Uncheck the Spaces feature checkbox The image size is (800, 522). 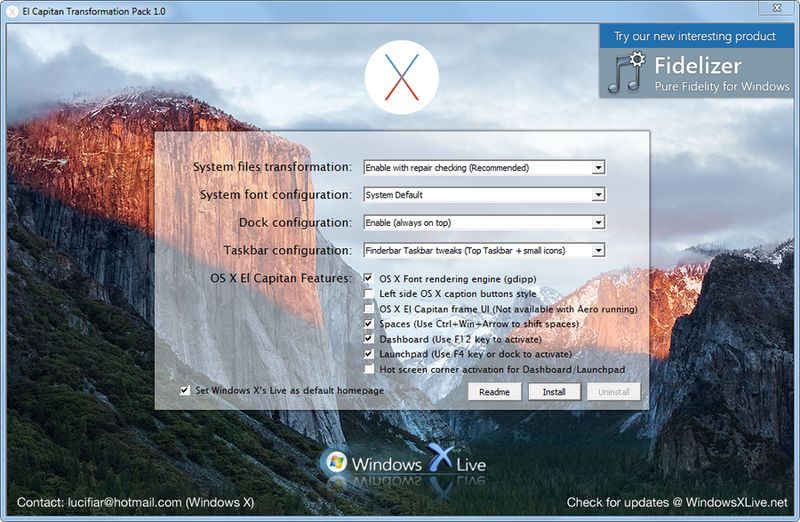tap(368, 324)
